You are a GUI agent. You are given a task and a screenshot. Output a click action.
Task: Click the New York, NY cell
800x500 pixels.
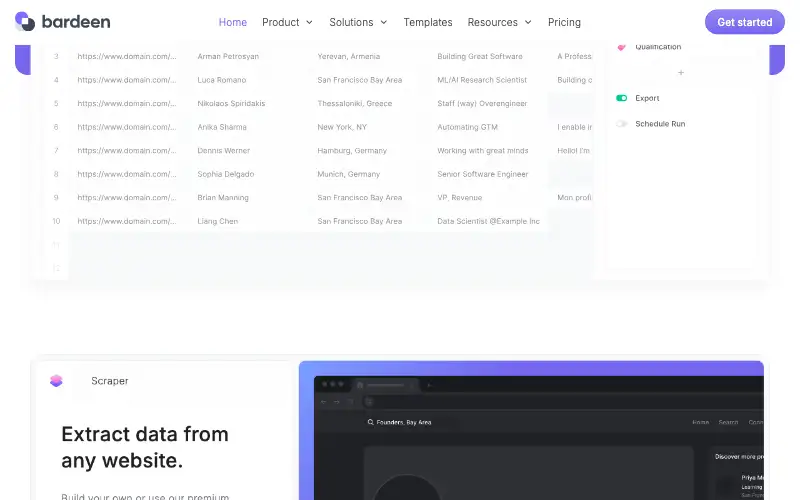click(x=342, y=127)
